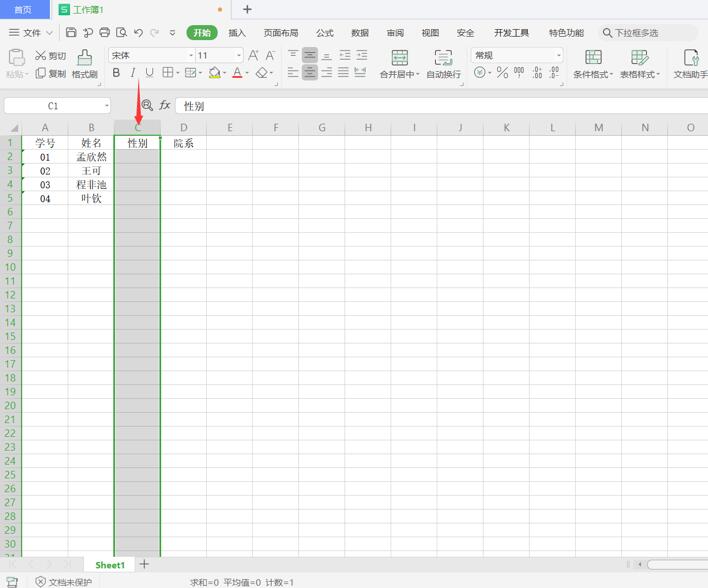Click the fill color bucket
708x588 pixels.
click(x=214, y=73)
